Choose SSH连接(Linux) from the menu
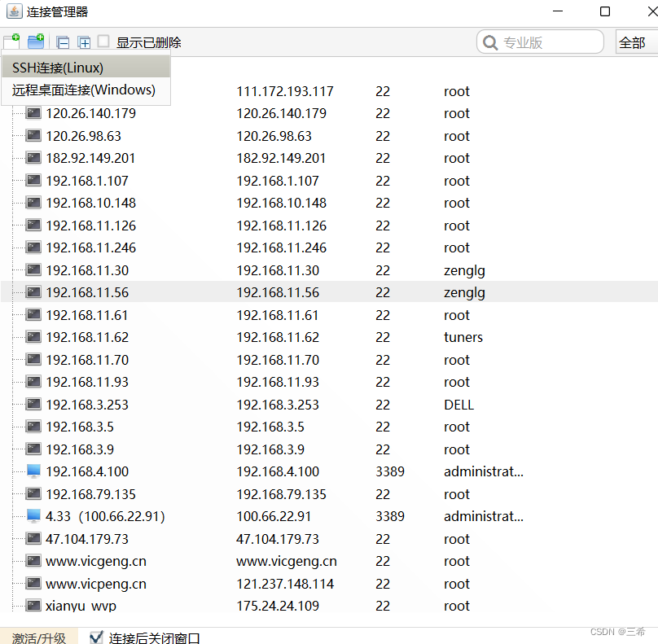Image resolution: width=658 pixels, height=644 pixels. pyautogui.click(x=59, y=68)
